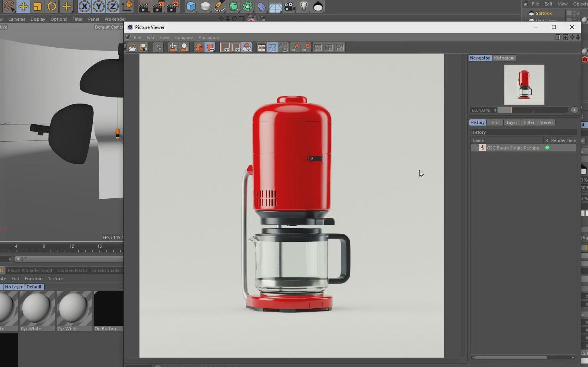Click the Navigator preview thumbnail
Viewport: 588px width, 367px height.
click(x=524, y=85)
